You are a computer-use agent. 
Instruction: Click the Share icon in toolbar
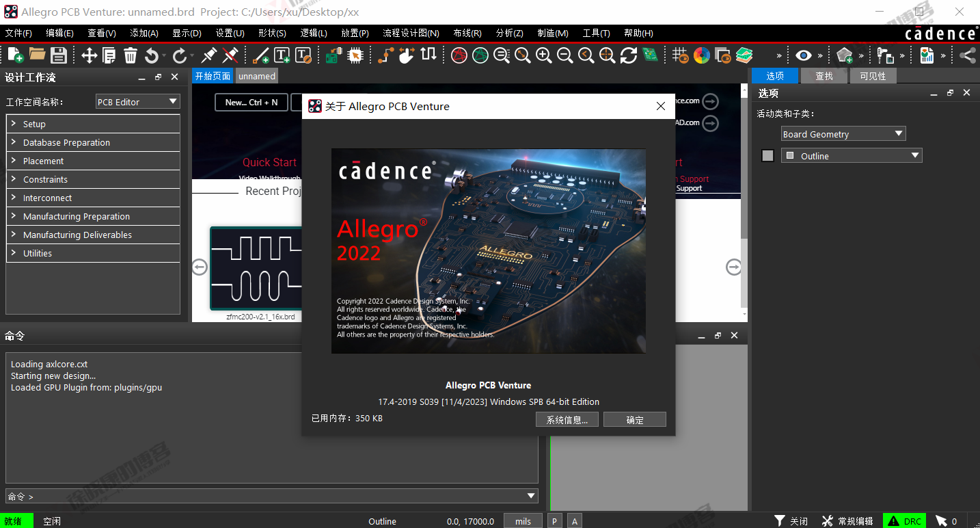[967, 55]
